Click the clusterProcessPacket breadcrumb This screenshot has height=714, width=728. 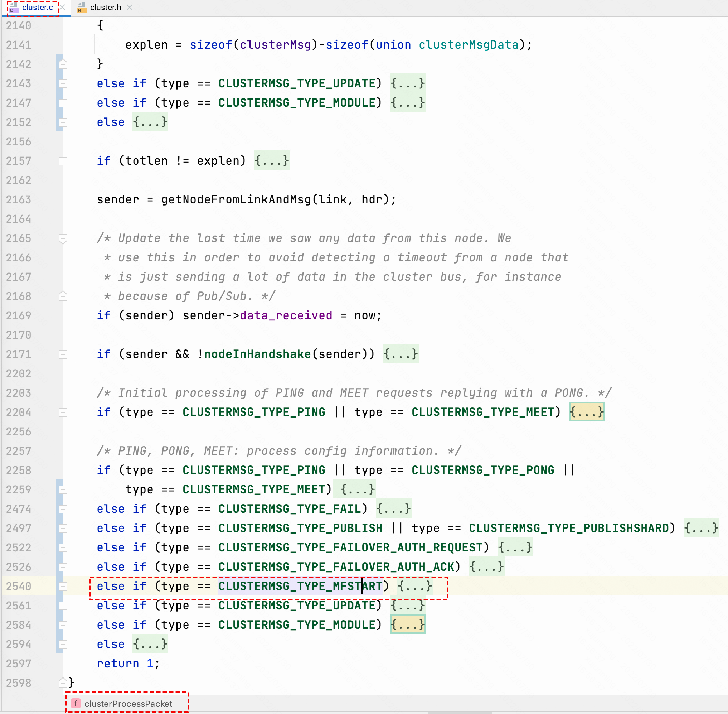pyautogui.click(x=128, y=704)
